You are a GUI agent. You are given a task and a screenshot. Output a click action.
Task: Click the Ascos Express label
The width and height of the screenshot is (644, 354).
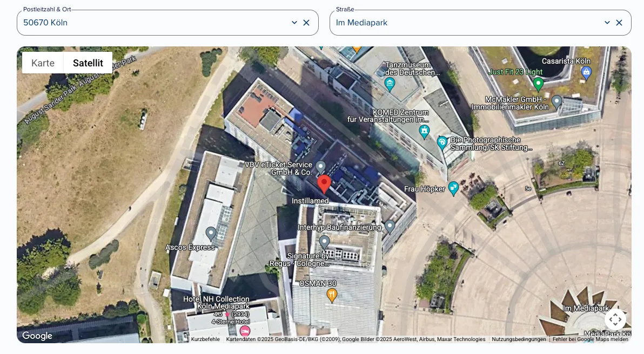190,247
